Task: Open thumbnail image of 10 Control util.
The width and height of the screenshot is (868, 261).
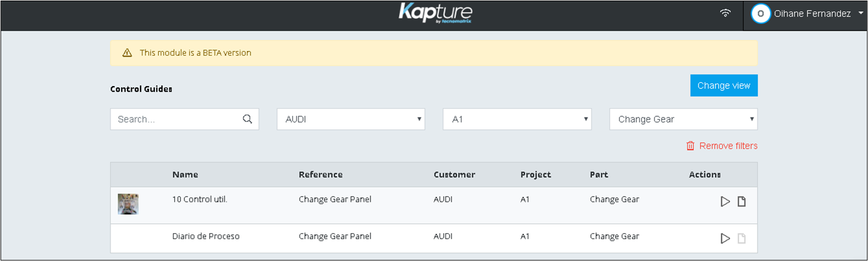Action: (128, 204)
